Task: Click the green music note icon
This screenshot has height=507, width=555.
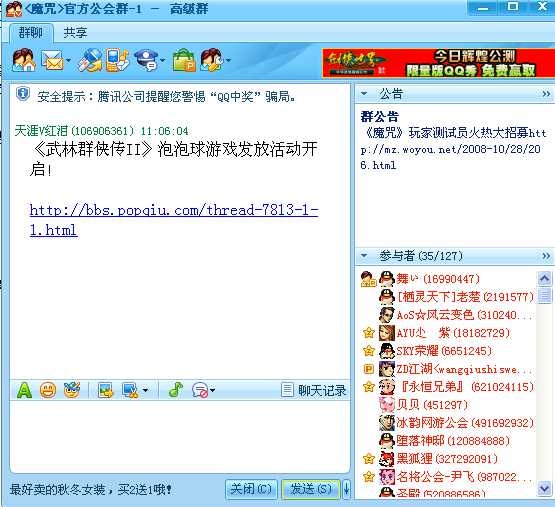Action: point(176,390)
